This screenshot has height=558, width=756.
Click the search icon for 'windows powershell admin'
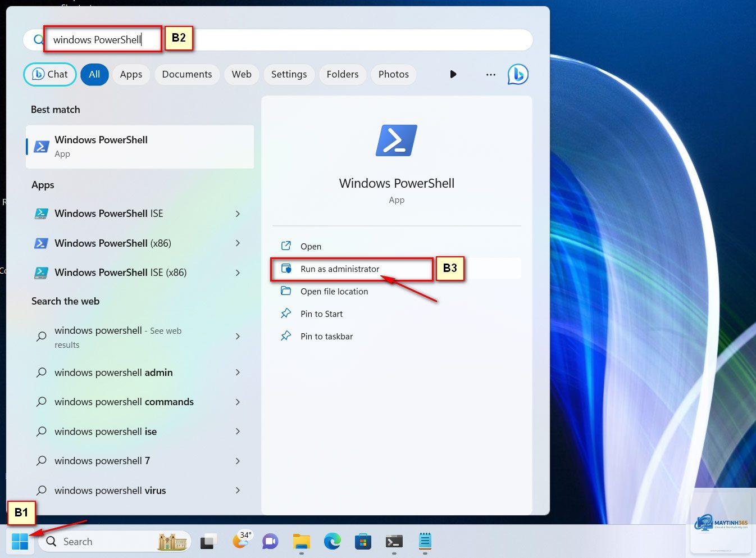tap(41, 373)
